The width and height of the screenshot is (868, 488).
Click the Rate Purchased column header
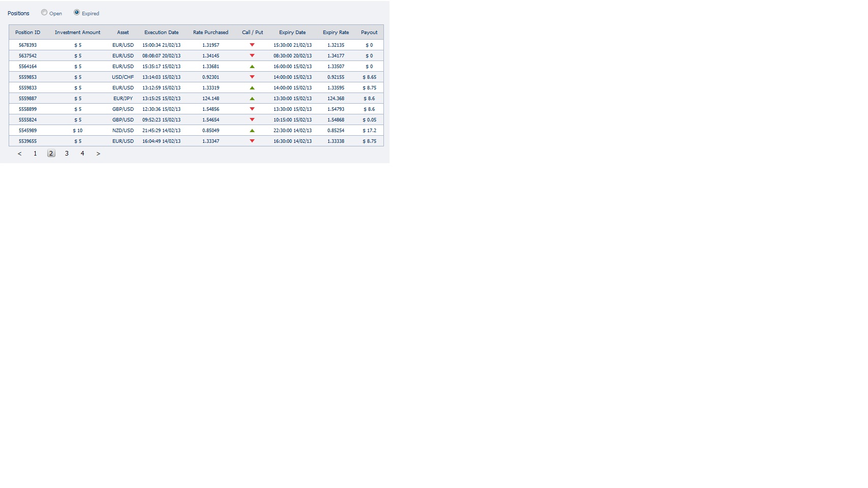click(211, 33)
